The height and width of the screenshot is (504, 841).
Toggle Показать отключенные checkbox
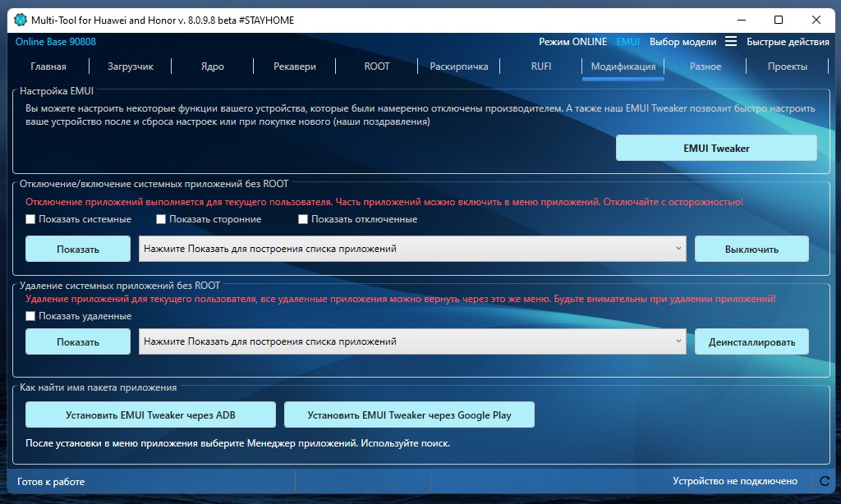tap(303, 219)
